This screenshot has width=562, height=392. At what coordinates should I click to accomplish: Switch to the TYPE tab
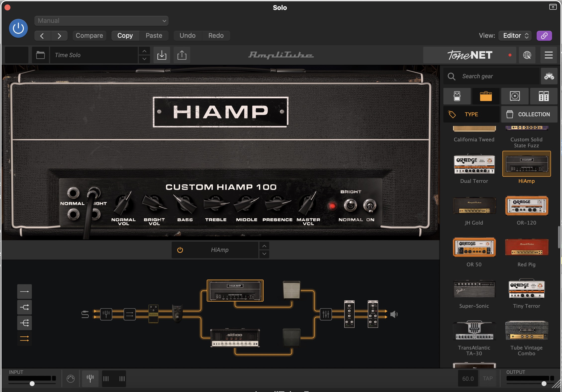coord(471,114)
